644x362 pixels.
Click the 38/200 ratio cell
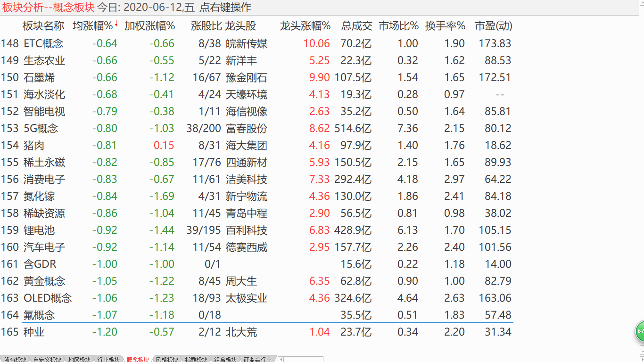(x=204, y=128)
